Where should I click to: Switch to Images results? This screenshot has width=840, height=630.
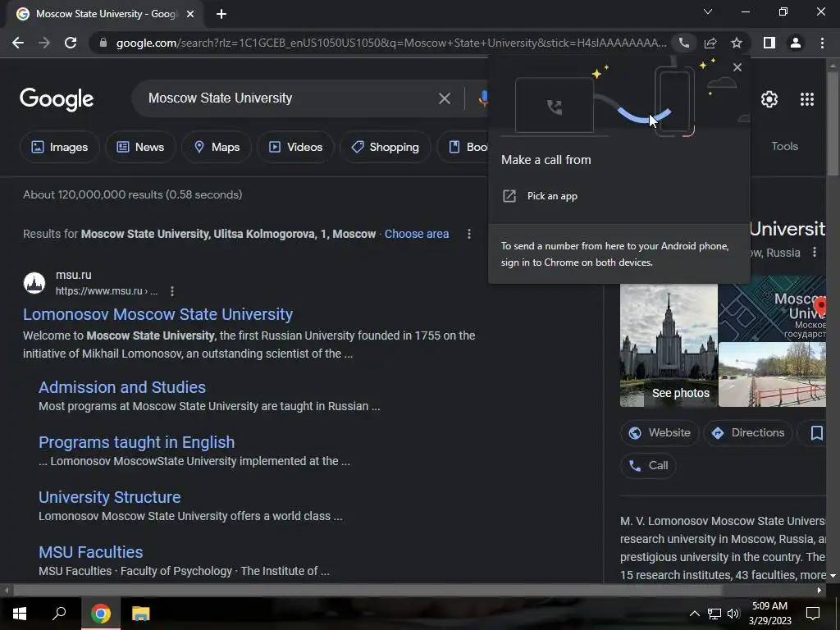click(59, 147)
